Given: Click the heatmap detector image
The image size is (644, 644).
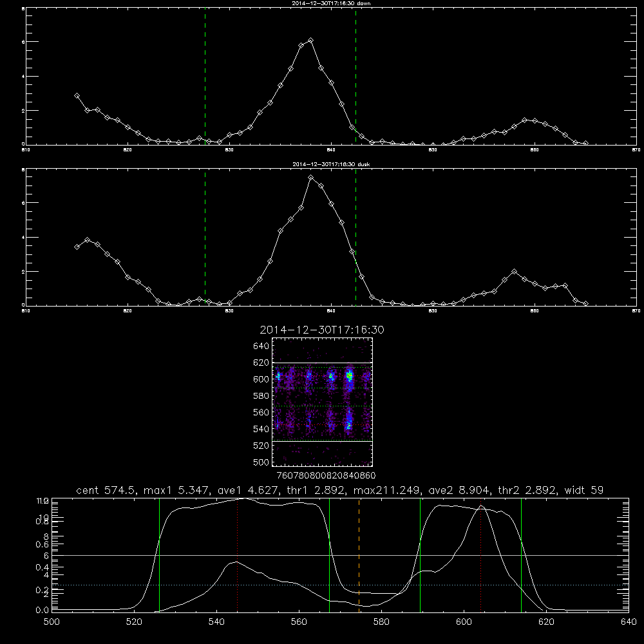Looking at the screenshot, I should pyautogui.click(x=322, y=402).
